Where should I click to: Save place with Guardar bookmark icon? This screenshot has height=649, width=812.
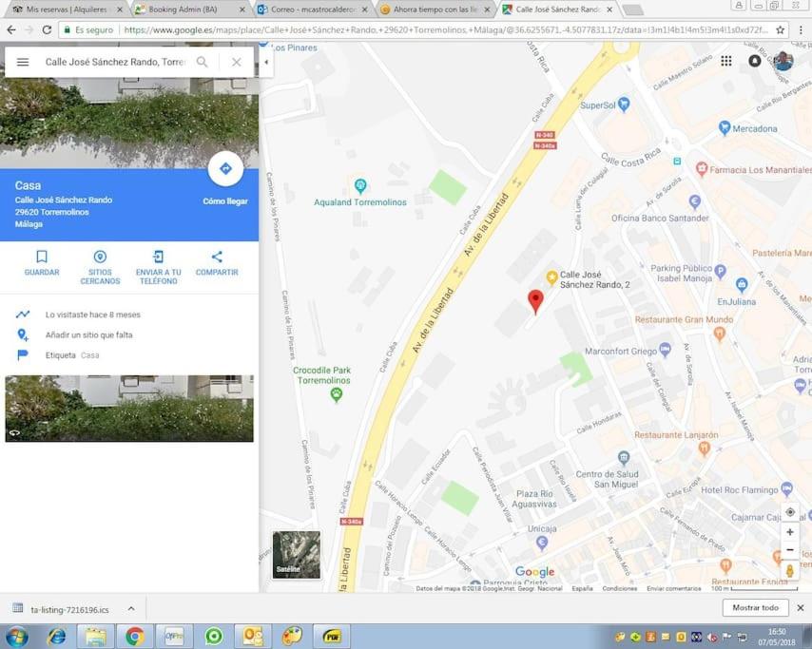tap(42, 257)
